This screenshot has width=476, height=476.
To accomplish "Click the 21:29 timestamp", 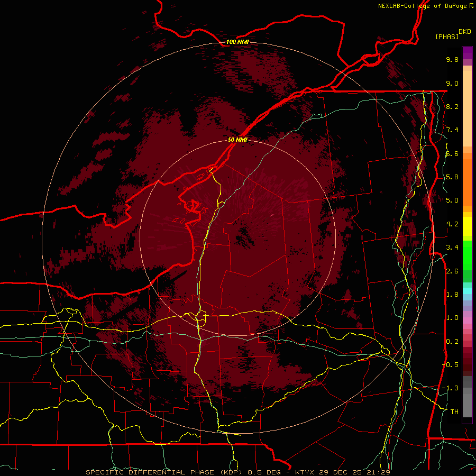I will (x=378, y=472).
